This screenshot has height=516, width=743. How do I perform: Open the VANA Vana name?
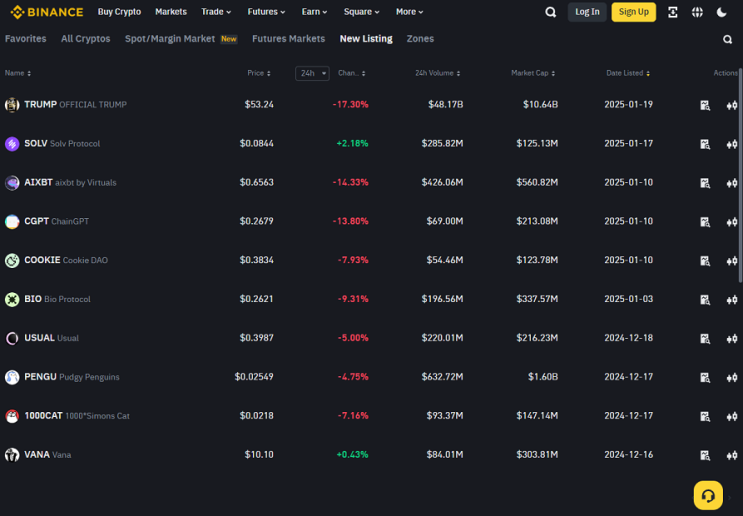click(x=47, y=455)
